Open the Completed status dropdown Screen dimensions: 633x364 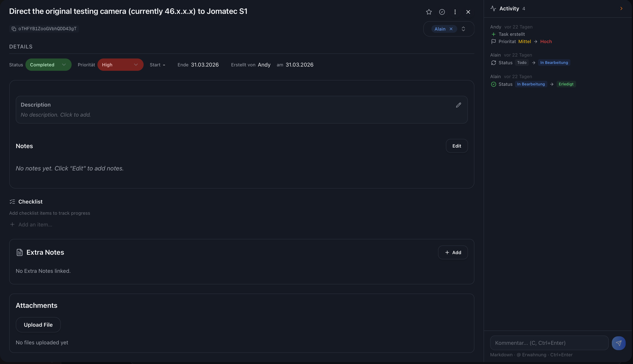[x=48, y=65]
